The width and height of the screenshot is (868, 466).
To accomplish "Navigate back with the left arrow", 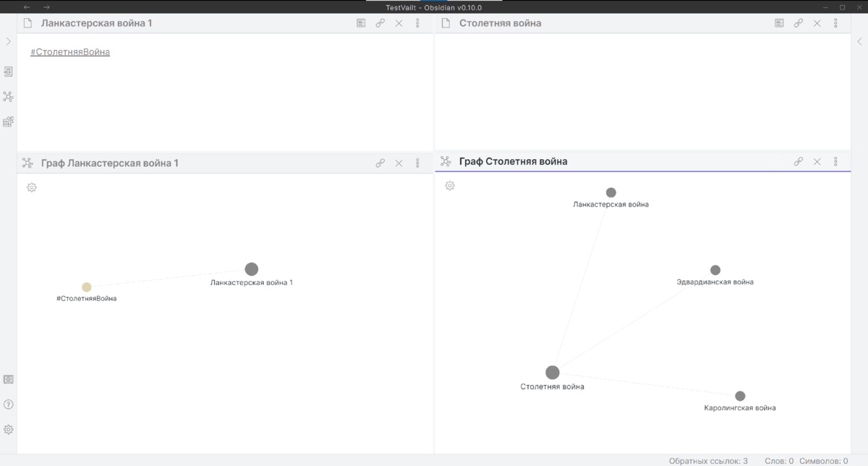I will pyautogui.click(x=27, y=7).
